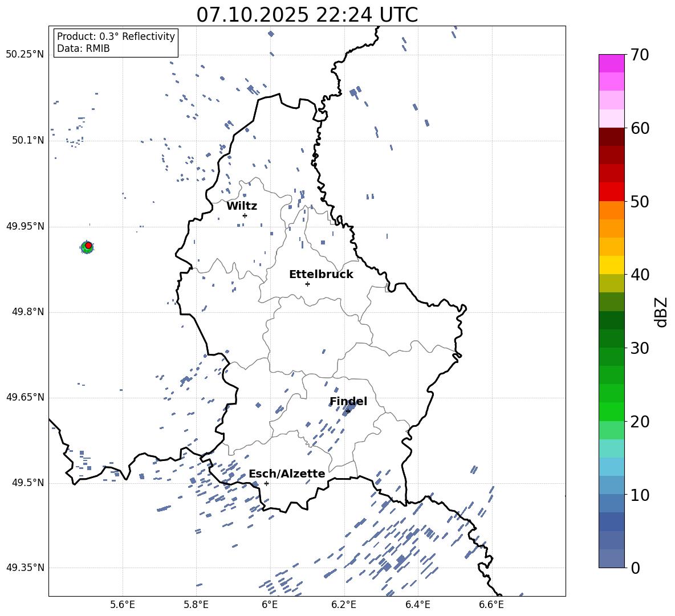675x616 pixels.
Task: Click the Esch/Alzette station cross marker
Action: pyautogui.click(x=266, y=483)
